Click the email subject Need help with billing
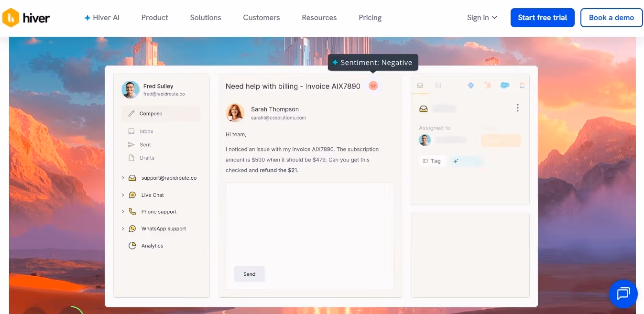Screen dimensions: 644x314 pos(293,86)
